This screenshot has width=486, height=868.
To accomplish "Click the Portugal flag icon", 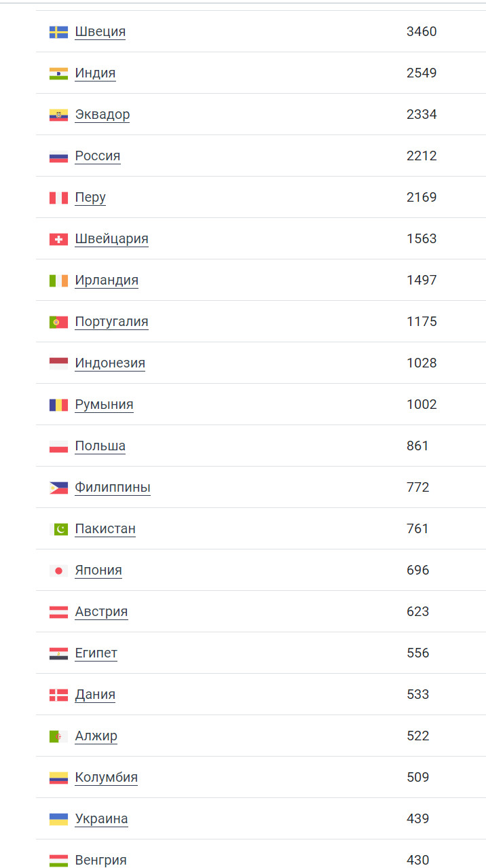I will pyautogui.click(x=58, y=322).
